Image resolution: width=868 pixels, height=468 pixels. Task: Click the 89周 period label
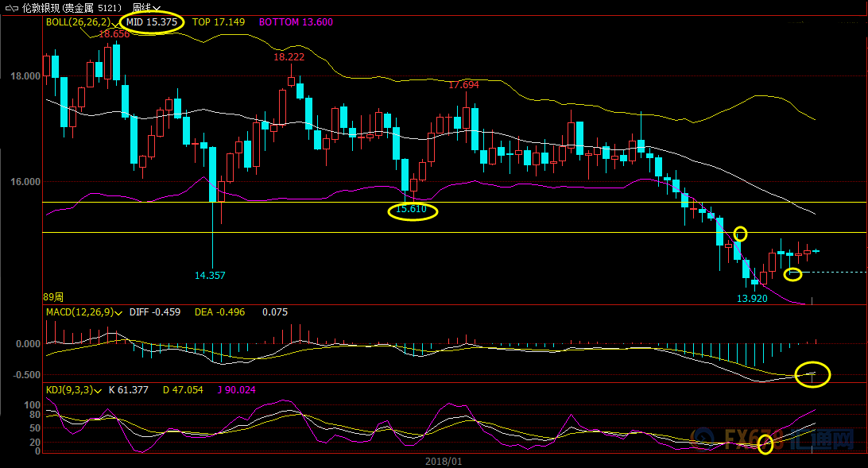point(52,296)
